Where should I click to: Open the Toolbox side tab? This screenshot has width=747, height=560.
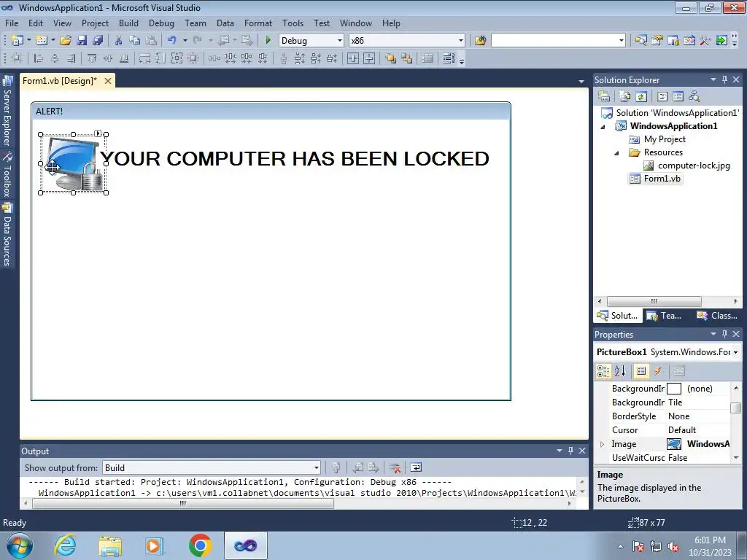click(x=7, y=175)
